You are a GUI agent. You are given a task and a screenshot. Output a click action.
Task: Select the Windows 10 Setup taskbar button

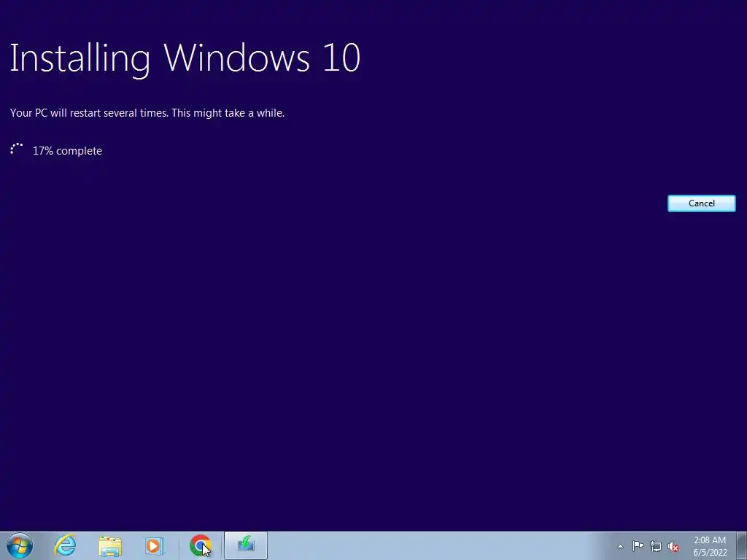[x=246, y=545]
